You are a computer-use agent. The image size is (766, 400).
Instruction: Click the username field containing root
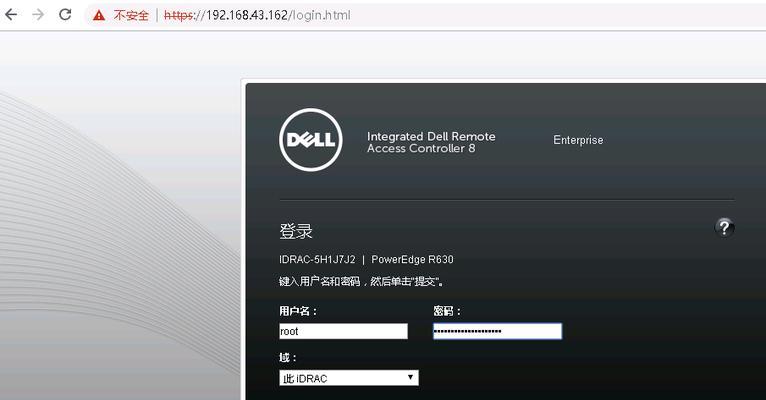click(x=343, y=331)
